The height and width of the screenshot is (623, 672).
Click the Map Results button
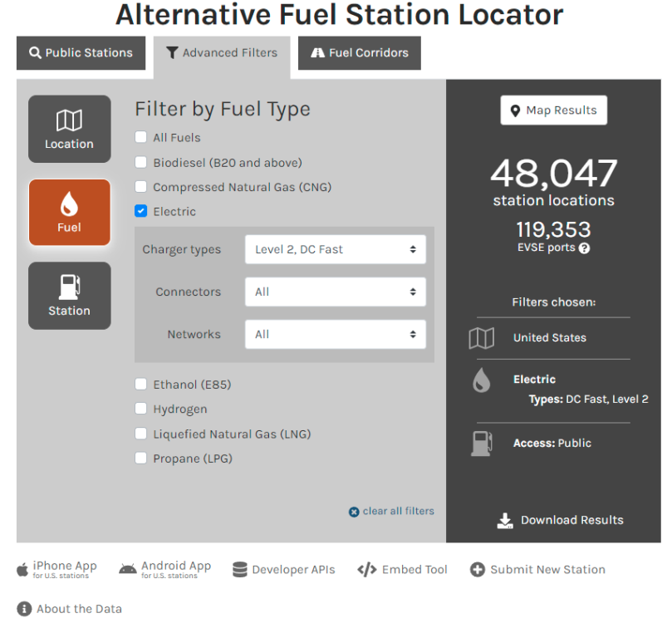pos(553,110)
